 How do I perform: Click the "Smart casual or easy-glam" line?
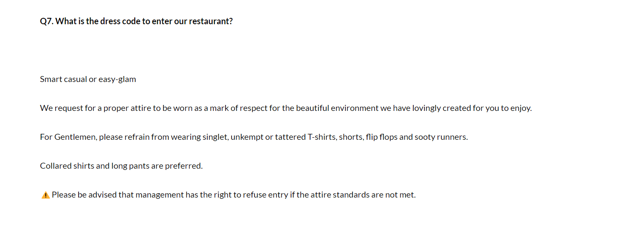point(88,79)
